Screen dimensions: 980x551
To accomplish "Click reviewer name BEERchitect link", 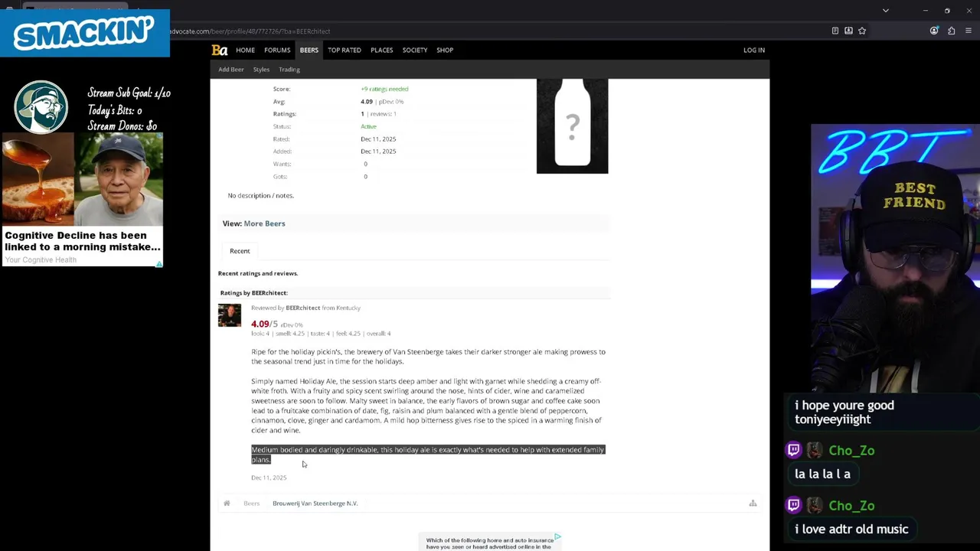I will [x=302, y=308].
